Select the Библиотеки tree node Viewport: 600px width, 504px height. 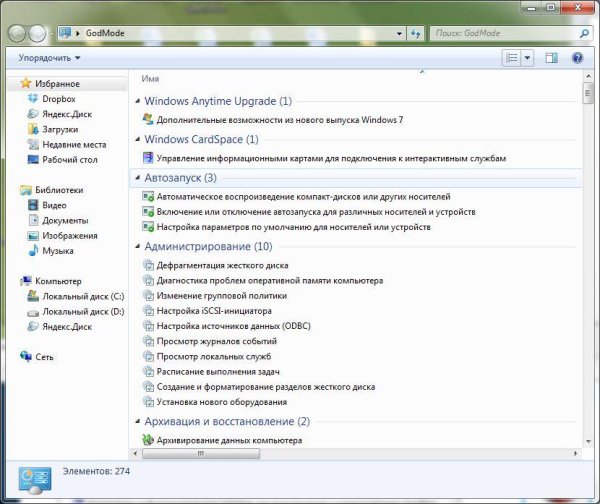[59, 190]
